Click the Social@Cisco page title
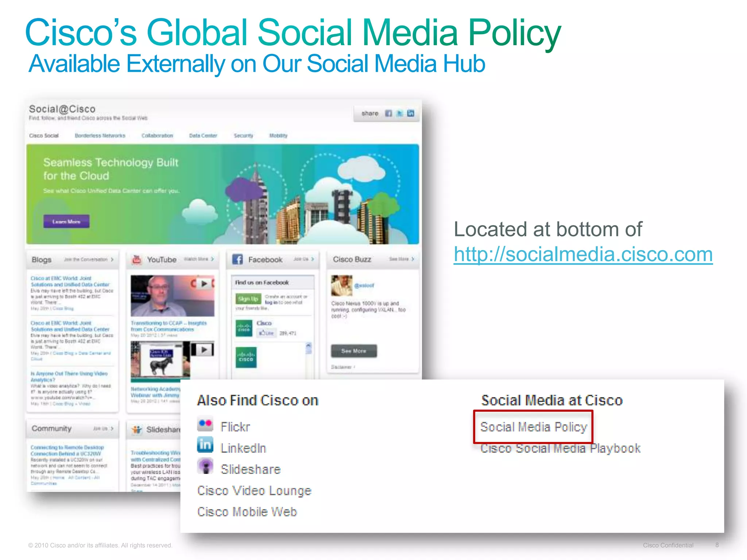 (62, 109)
